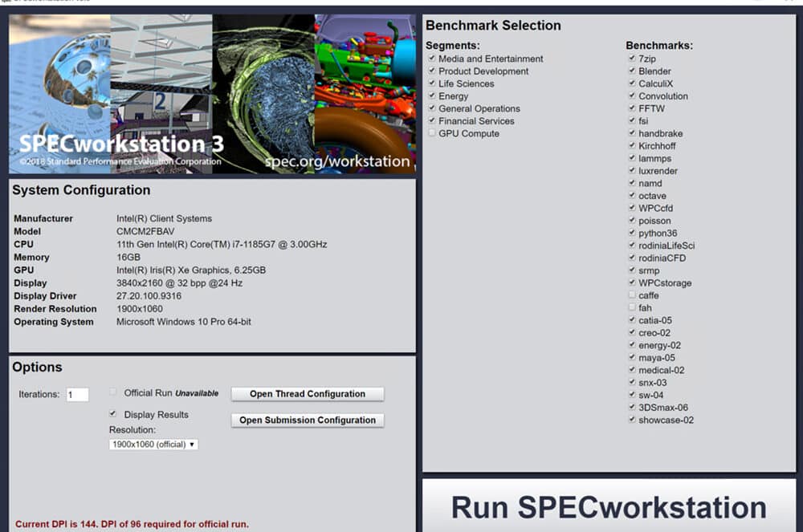Toggle the Life Sciences segment checkbox
The width and height of the screenshot is (803, 532).
pos(432,83)
